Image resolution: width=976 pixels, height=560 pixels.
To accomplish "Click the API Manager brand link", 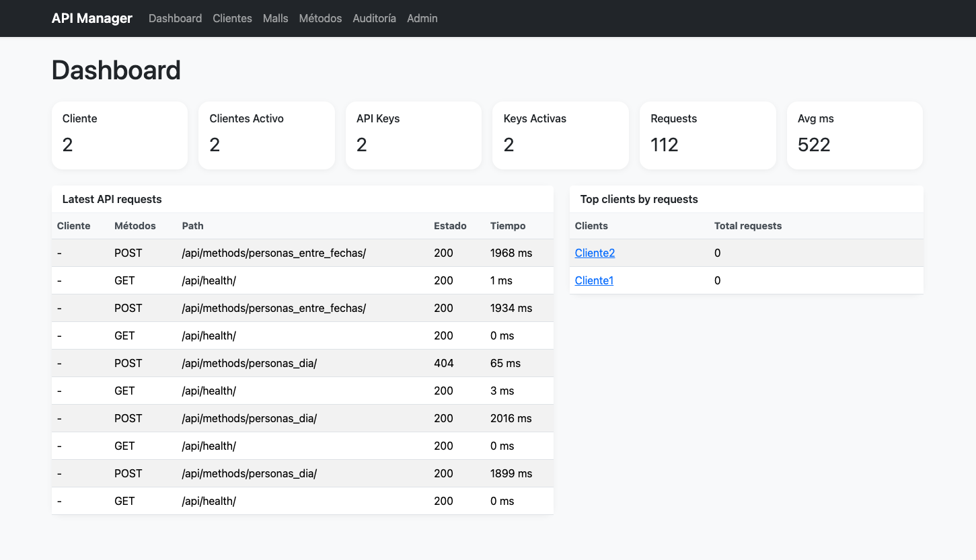I will (x=92, y=18).
